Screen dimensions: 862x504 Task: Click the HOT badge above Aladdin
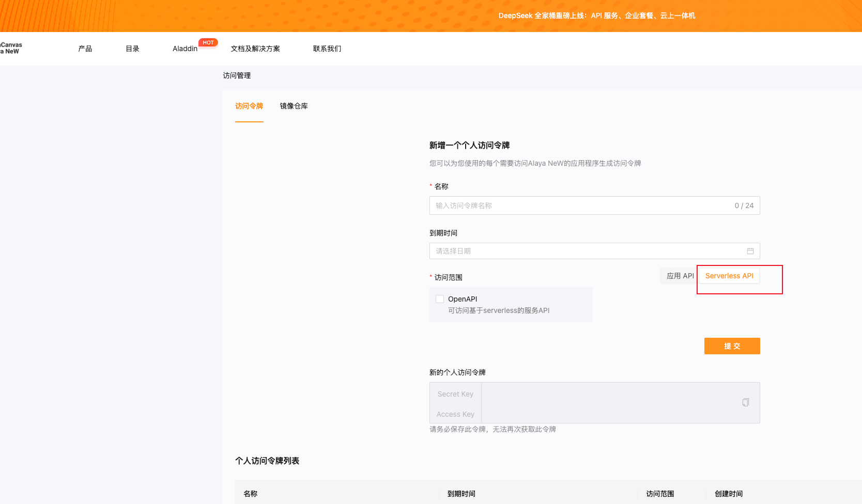pyautogui.click(x=208, y=43)
